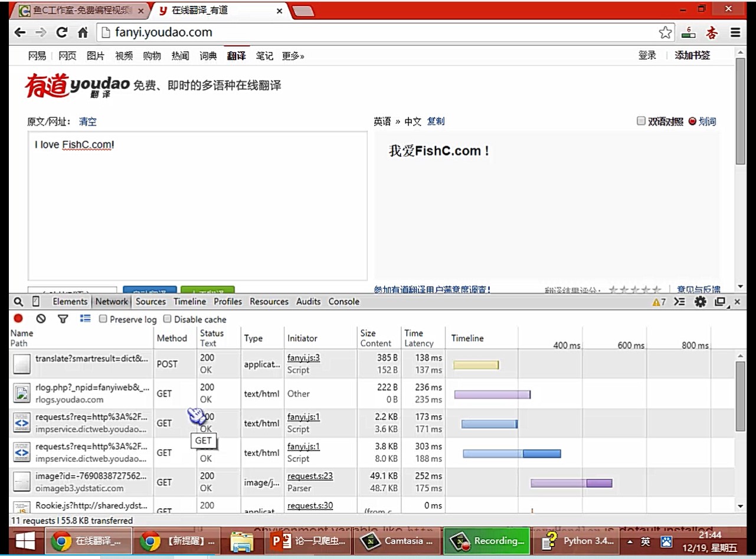The height and width of the screenshot is (559, 756).
Task: Click the green extension icon with number 6
Action: (x=689, y=32)
